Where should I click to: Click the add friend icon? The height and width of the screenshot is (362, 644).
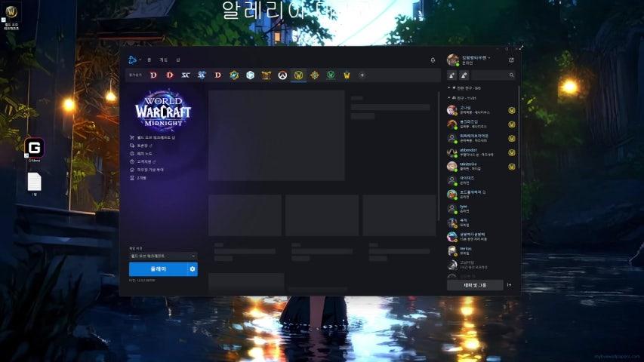click(451, 75)
